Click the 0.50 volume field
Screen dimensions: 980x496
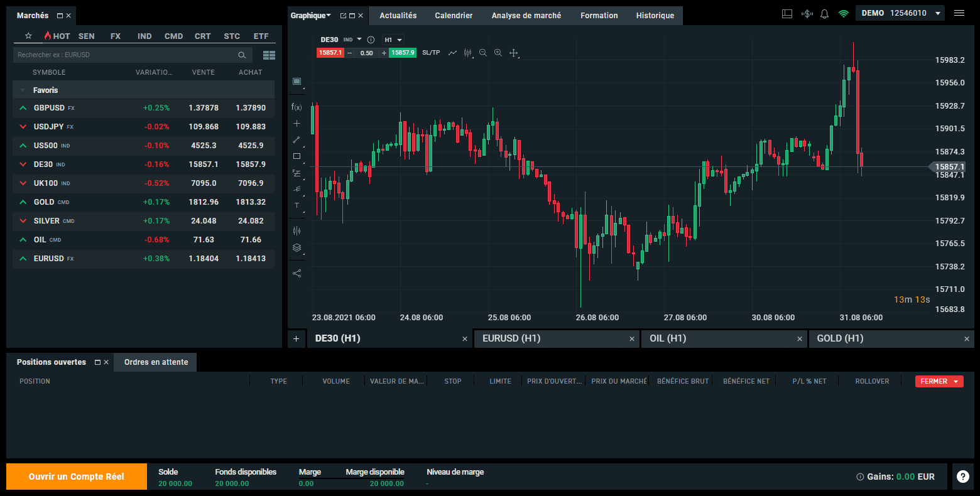(367, 53)
